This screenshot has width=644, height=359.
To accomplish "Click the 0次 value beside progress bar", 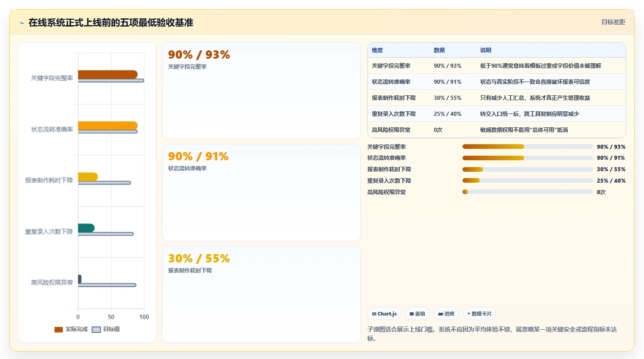I will point(601,192).
